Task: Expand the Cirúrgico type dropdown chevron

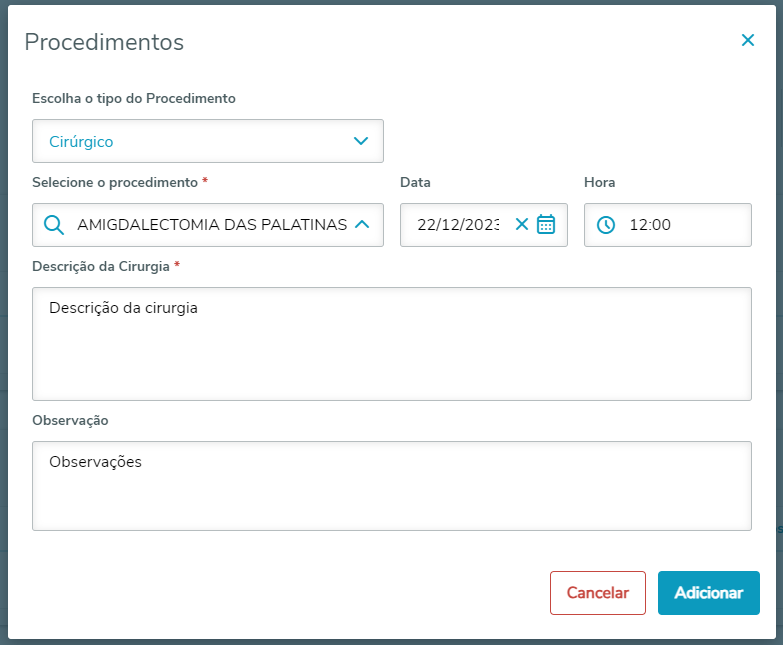Action: click(361, 141)
